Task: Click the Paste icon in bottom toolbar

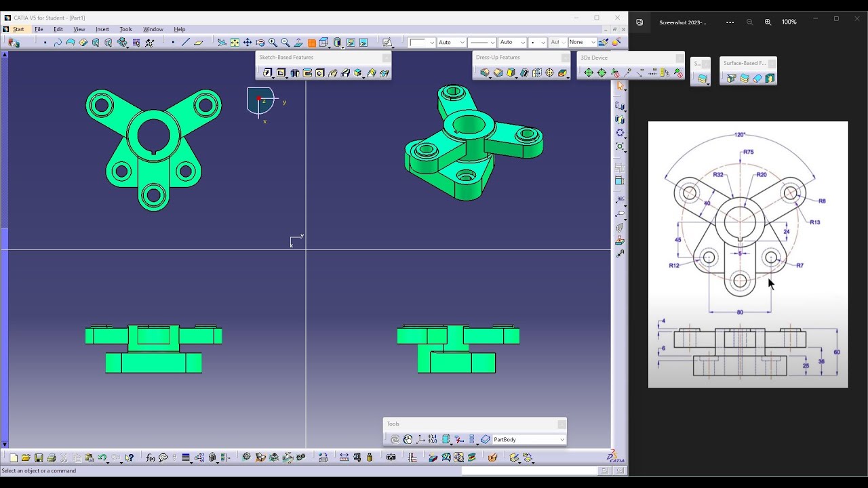Action: tap(89, 457)
